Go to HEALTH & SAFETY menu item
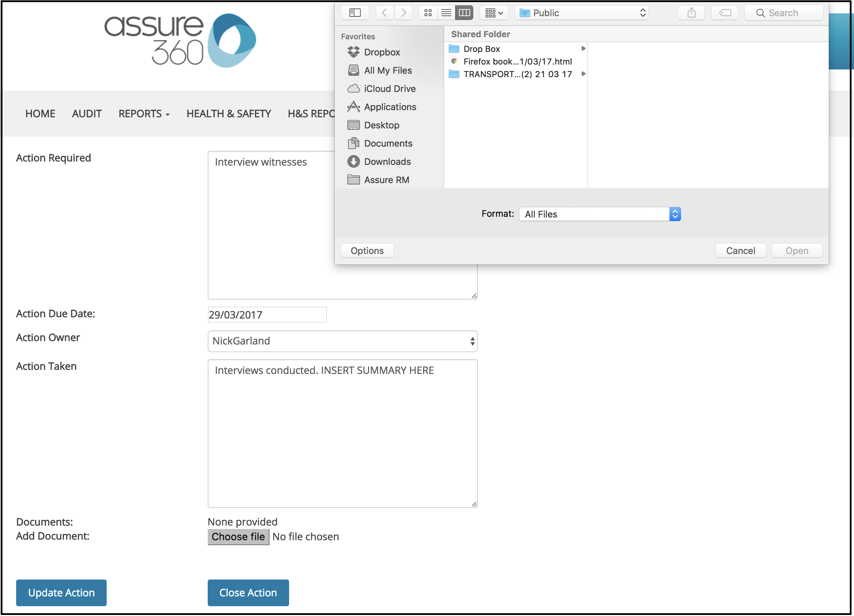Viewport: 854px width, 616px height. coord(228,114)
